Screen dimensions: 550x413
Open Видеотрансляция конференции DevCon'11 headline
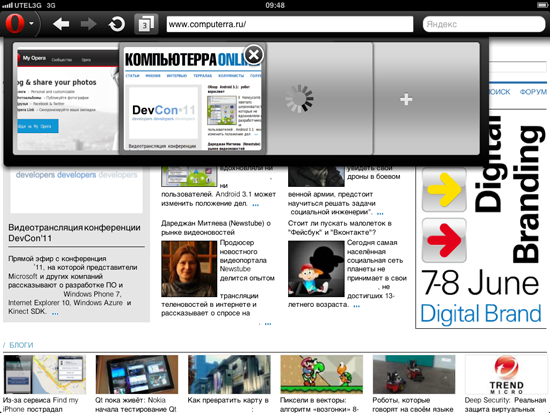[74, 233]
